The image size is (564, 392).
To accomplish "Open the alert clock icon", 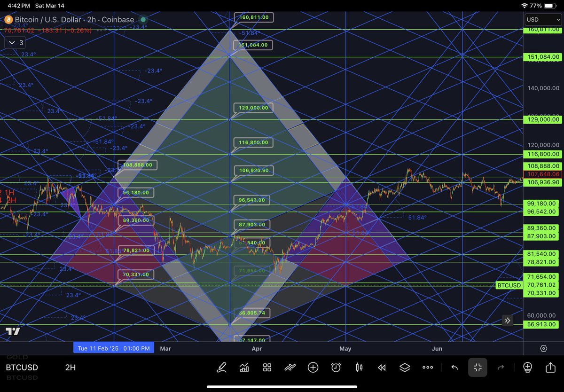I will tap(336, 368).
